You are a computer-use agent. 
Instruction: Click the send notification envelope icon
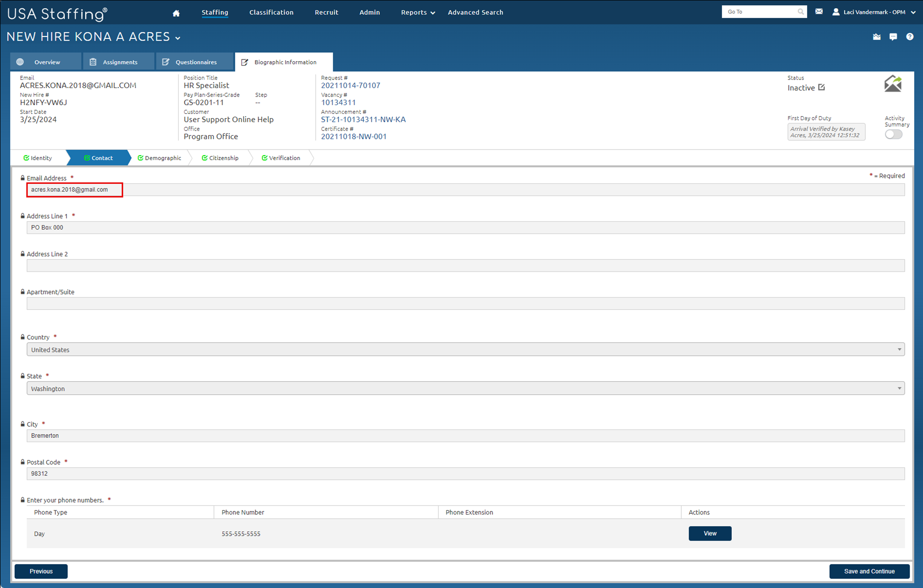893,83
